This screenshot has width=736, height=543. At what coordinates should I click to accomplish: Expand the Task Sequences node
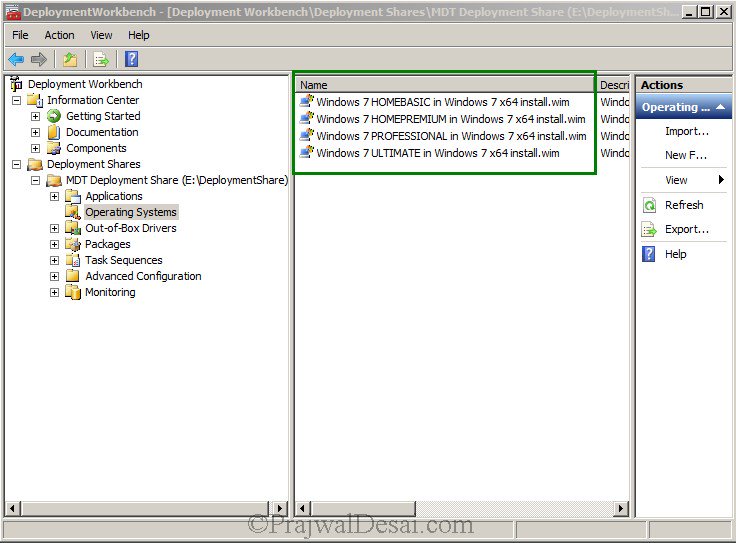click(x=54, y=260)
